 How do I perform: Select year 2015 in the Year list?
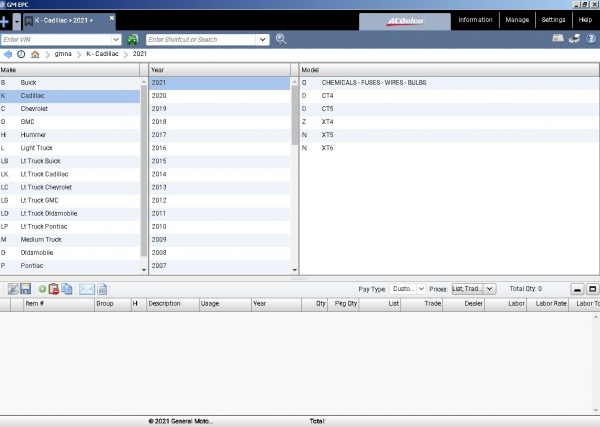(220, 161)
